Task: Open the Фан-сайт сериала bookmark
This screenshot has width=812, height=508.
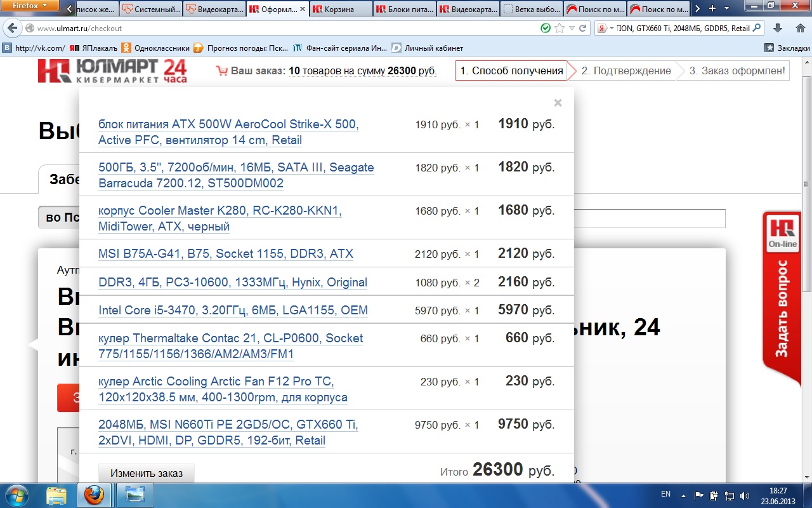Action: [339, 48]
